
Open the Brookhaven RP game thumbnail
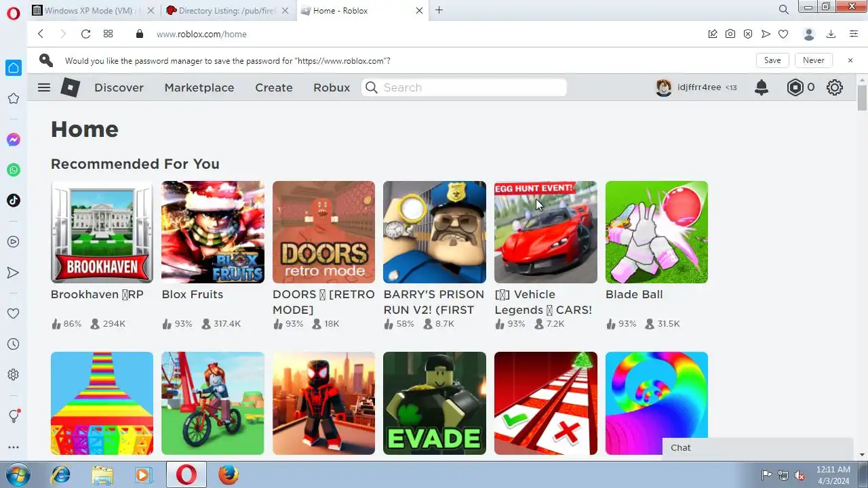click(x=102, y=232)
